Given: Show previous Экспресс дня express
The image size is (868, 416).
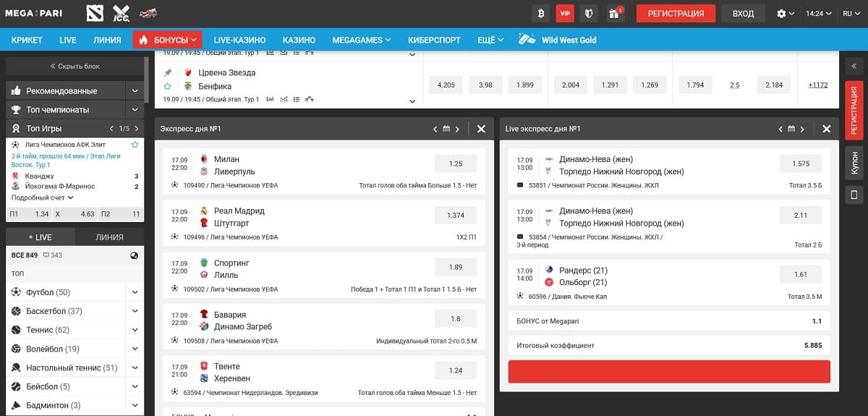Looking at the screenshot, I should pos(435,129).
